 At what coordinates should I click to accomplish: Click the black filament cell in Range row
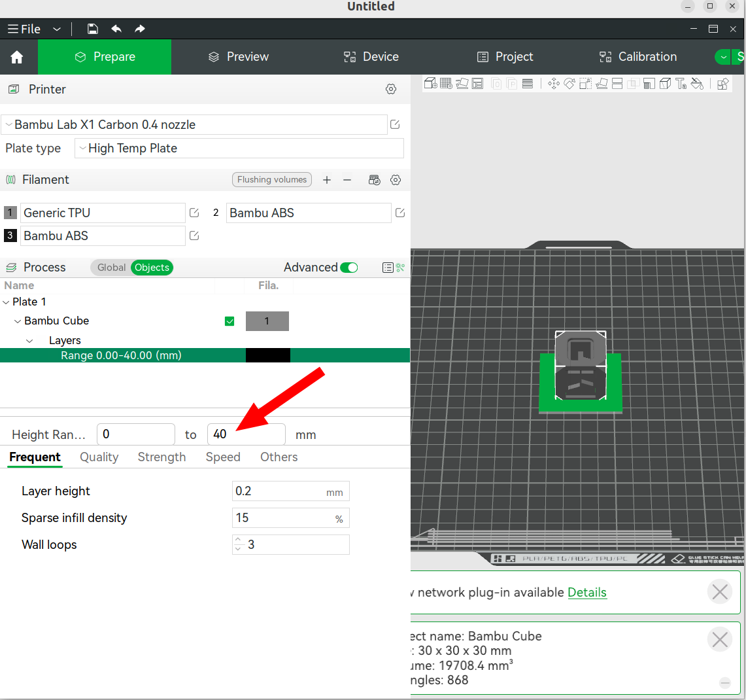[268, 356]
